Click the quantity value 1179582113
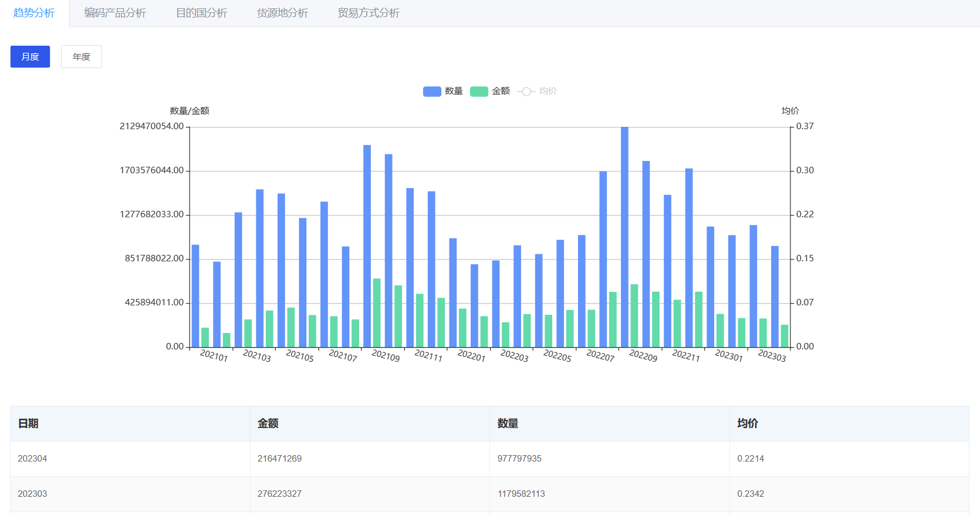The width and height of the screenshot is (980, 515). point(521,494)
